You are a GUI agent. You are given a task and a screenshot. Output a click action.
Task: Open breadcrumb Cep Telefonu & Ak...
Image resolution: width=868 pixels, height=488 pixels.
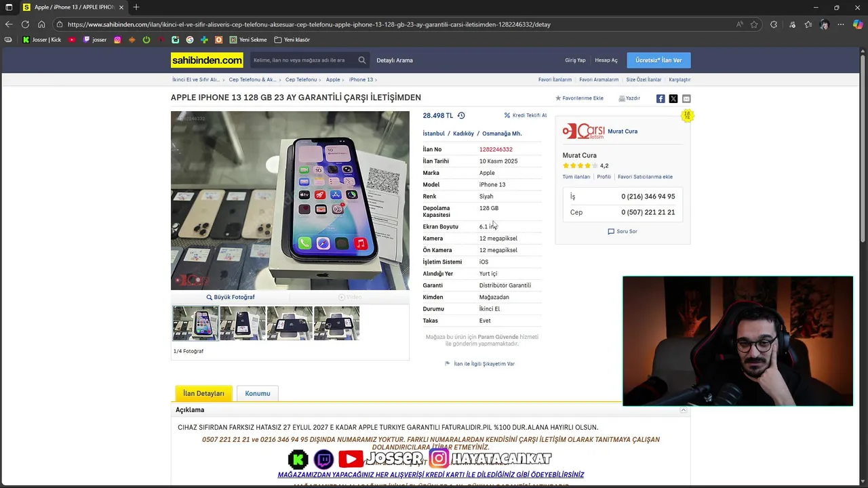(252, 80)
